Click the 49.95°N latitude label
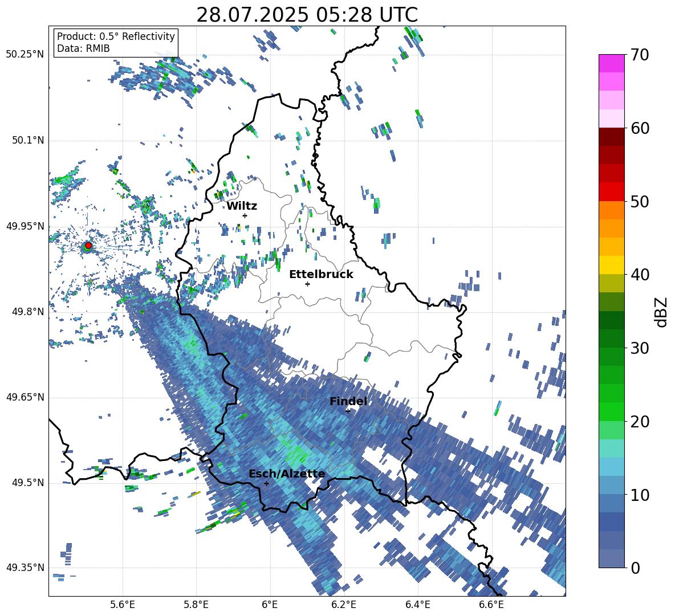 click(x=25, y=226)
